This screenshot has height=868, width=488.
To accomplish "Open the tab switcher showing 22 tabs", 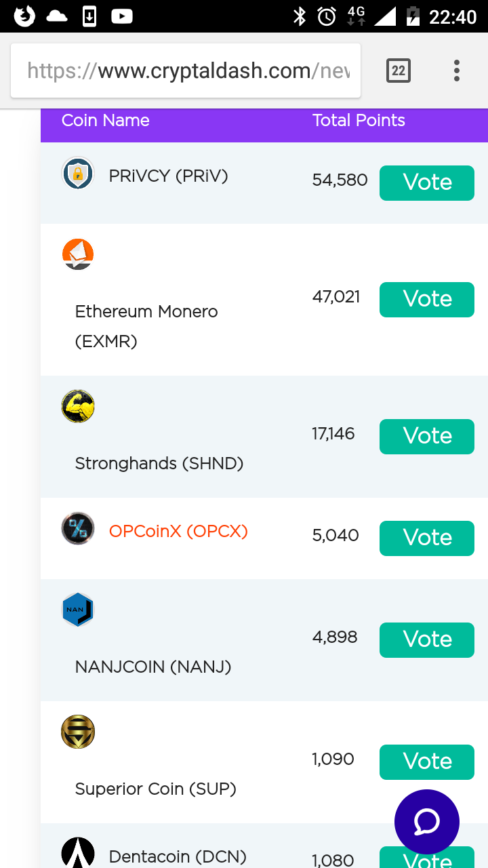I will pyautogui.click(x=399, y=71).
